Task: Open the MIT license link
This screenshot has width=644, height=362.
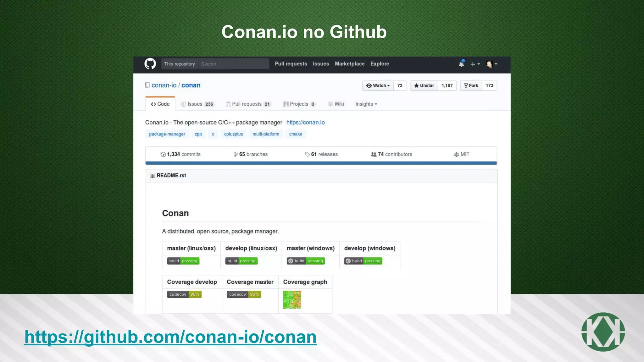Action: click(462, 154)
